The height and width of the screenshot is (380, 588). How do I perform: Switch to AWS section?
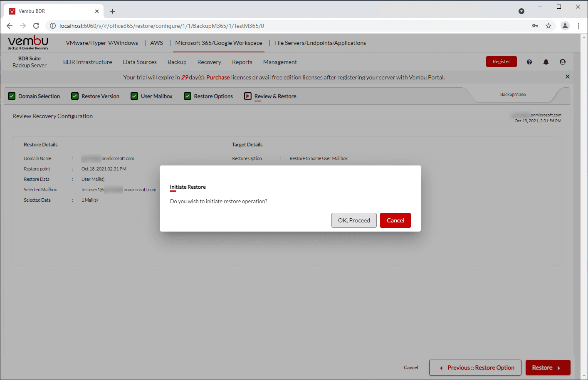(x=157, y=43)
